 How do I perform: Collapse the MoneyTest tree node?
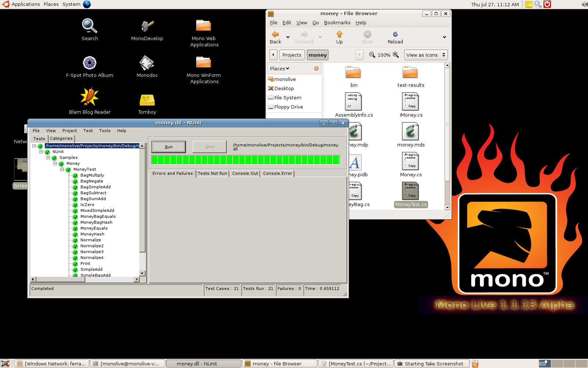62,169
